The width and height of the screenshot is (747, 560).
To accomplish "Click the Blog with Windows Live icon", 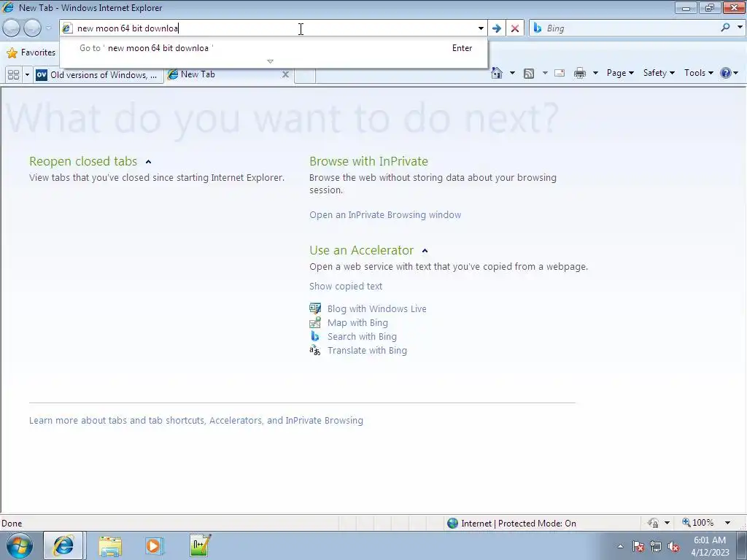I will point(315,308).
